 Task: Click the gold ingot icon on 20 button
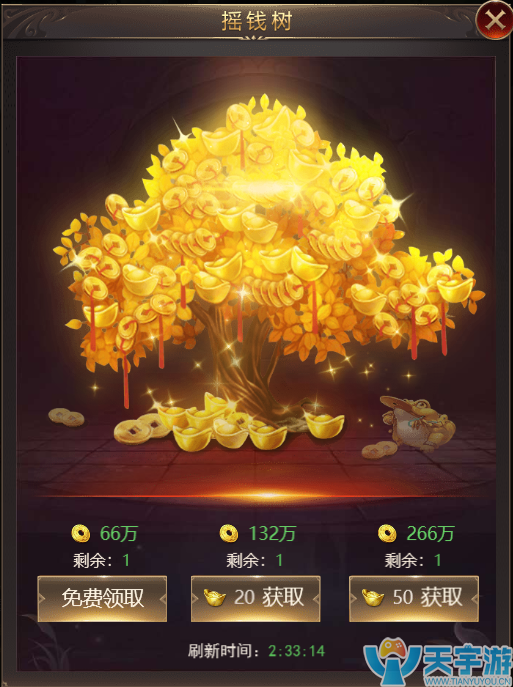[215, 598]
